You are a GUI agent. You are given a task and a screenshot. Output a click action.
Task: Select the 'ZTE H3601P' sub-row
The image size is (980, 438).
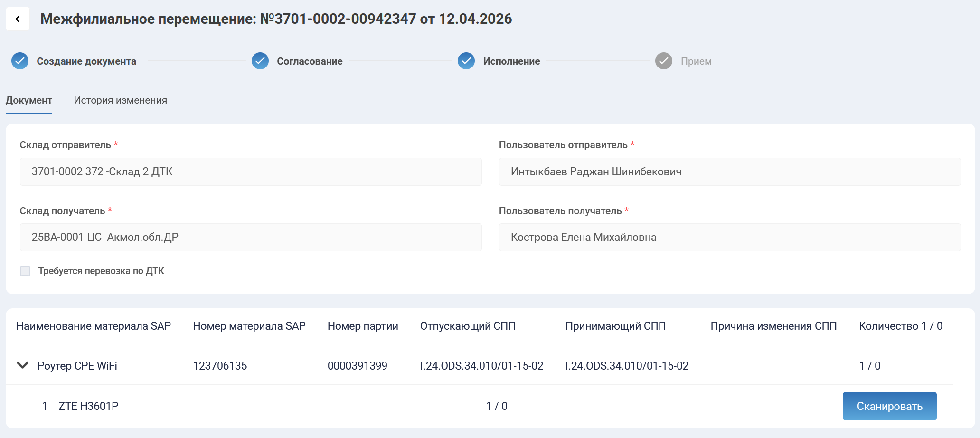(x=88, y=406)
